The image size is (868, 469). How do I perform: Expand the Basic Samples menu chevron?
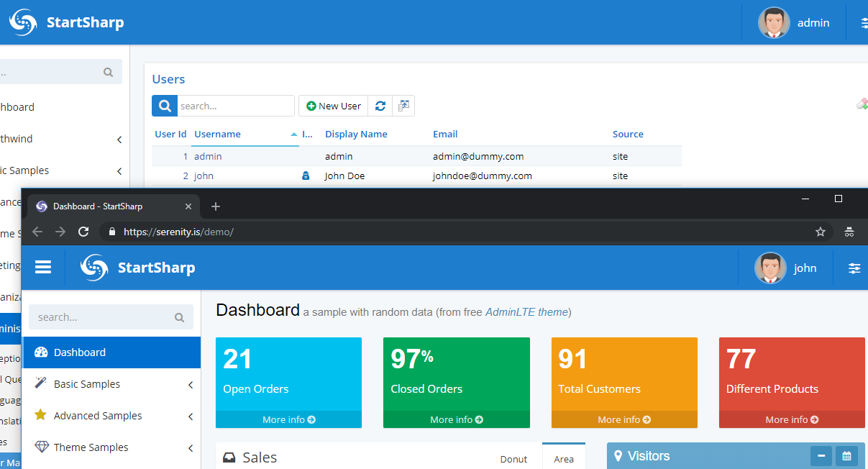191,385
